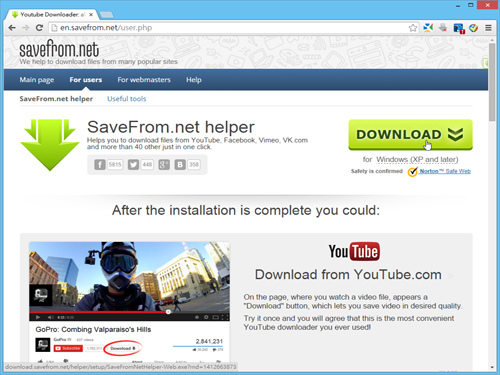
Task: Open the blue monitor extension with red badge
Action: click(x=459, y=28)
